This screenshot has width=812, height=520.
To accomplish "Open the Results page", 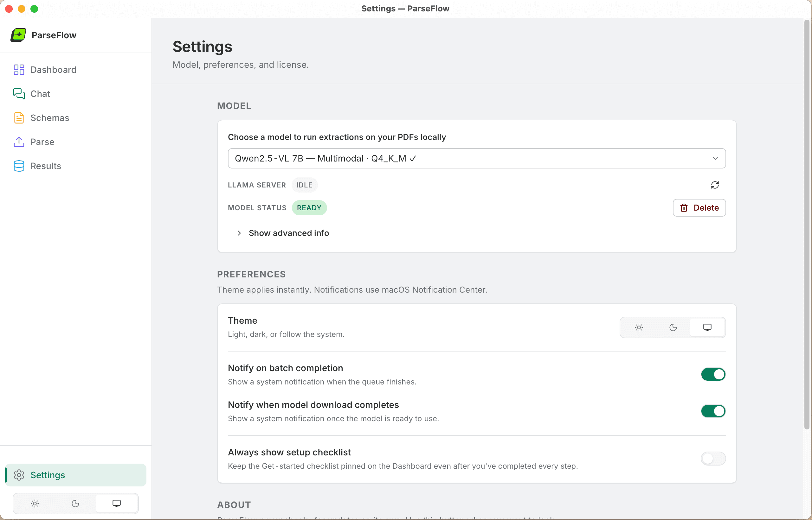I will [x=76, y=166].
